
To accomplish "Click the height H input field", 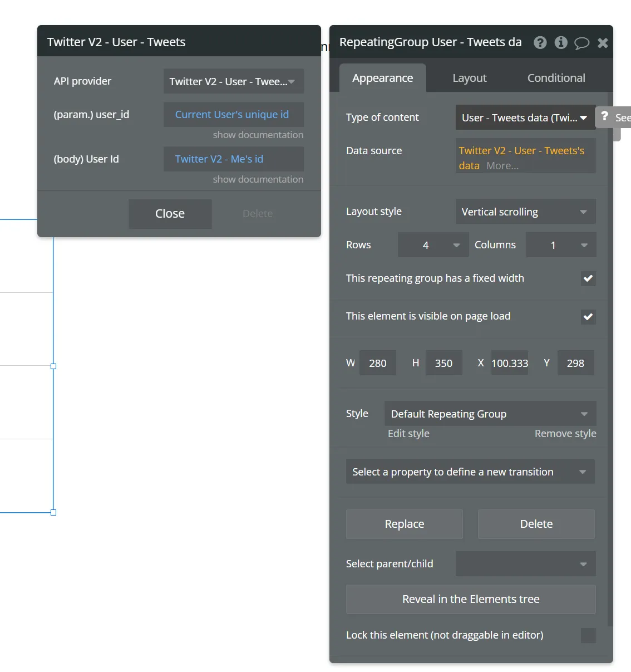I will 444,363.
